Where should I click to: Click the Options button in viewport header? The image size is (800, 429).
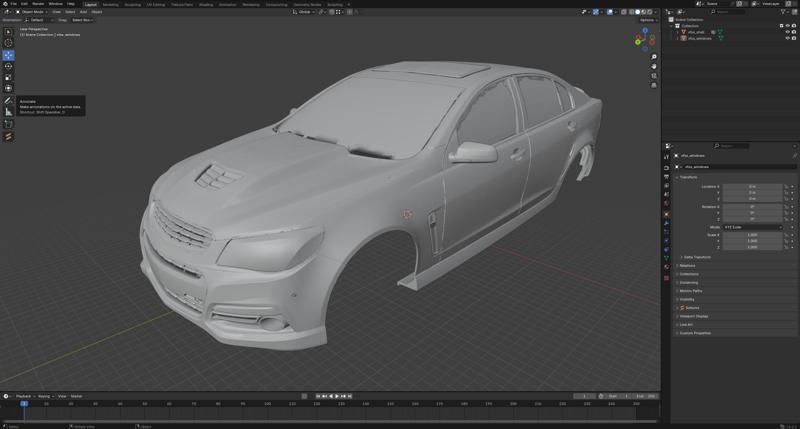(647, 20)
